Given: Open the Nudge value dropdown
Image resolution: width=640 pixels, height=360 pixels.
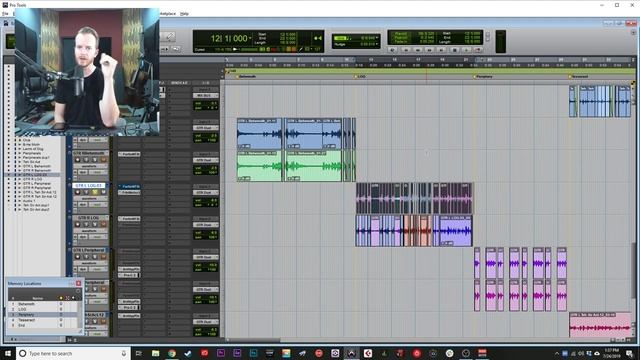Looking at the screenshot, I should [377, 44].
